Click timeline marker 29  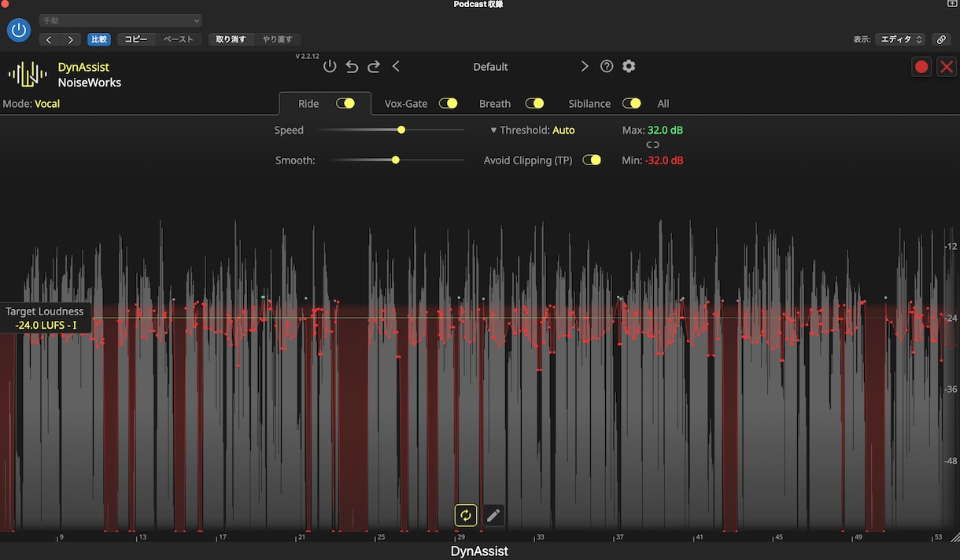pyautogui.click(x=461, y=537)
